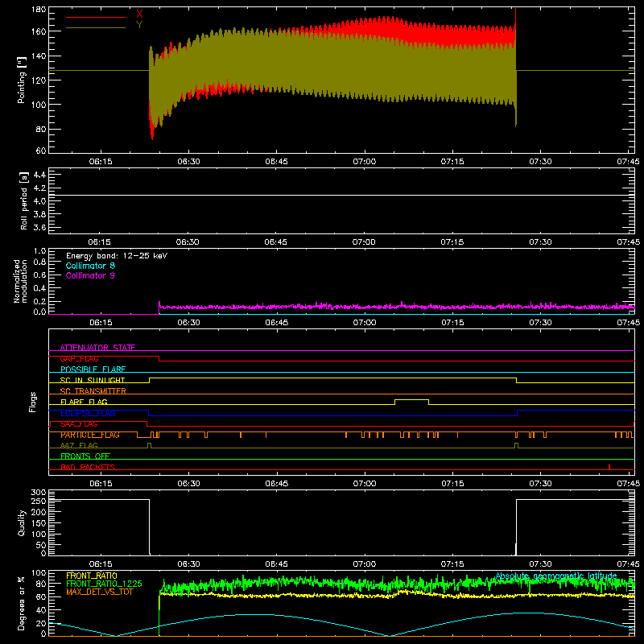Click the Absolute geomagnetic latitude label
This screenshot has width=644, height=644.
pyautogui.click(x=556, y=576)
